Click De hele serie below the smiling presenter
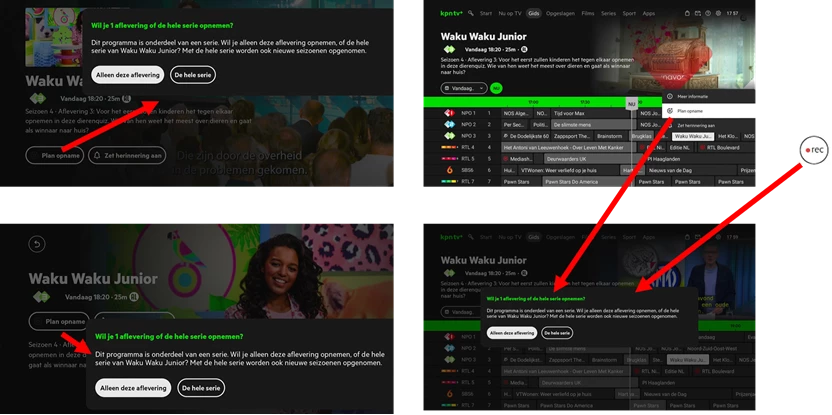Viewport: 832px width, 415px height. [x=201, y=388]
